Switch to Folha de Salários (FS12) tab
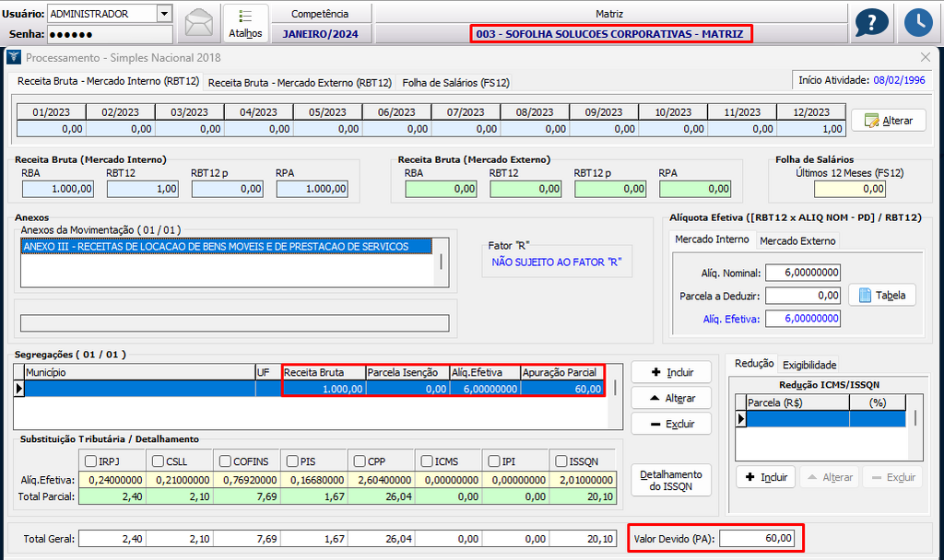The image size is (944, 560). click(x=455, y=83)
